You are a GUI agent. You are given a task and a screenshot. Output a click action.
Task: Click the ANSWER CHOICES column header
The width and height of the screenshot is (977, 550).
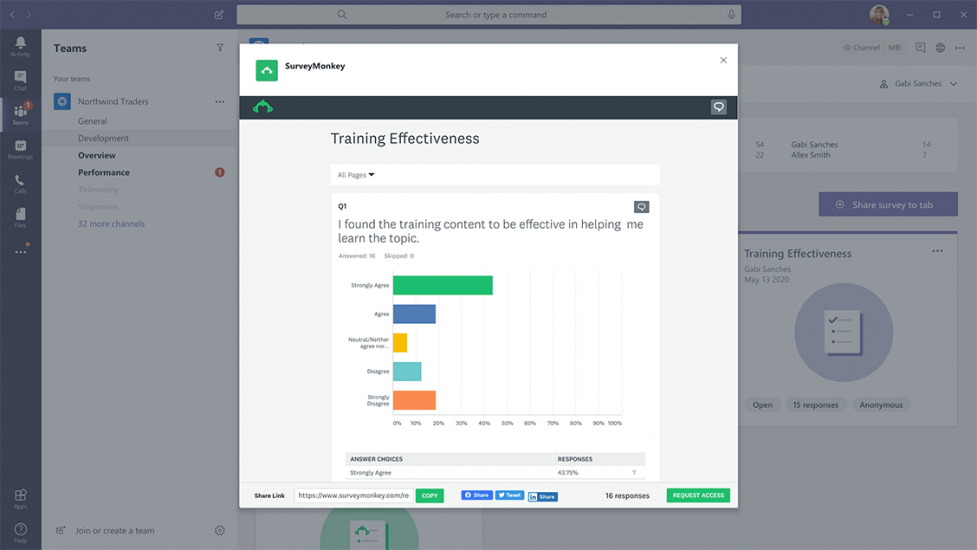point(376,459)
